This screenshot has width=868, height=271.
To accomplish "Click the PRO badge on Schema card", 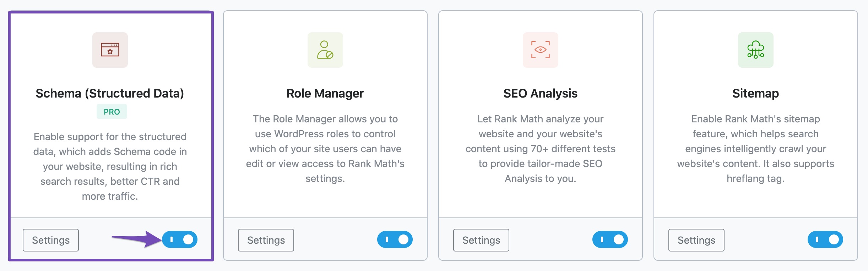I will coord(112,111).
